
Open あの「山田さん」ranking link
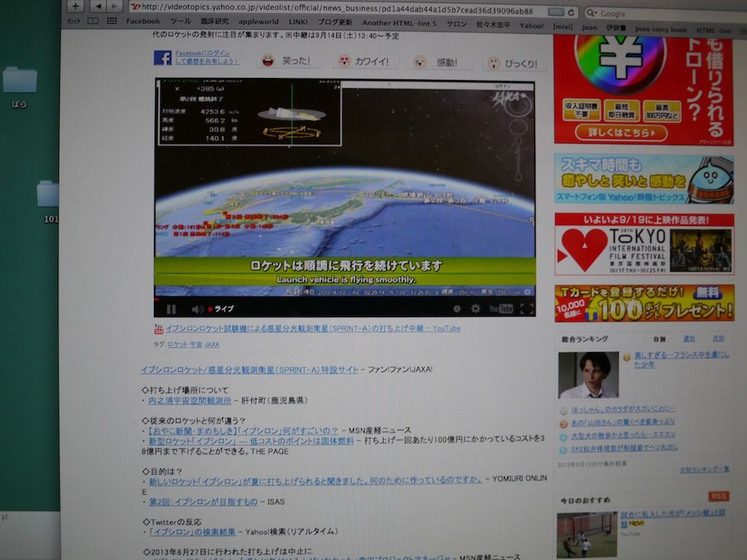623,422
